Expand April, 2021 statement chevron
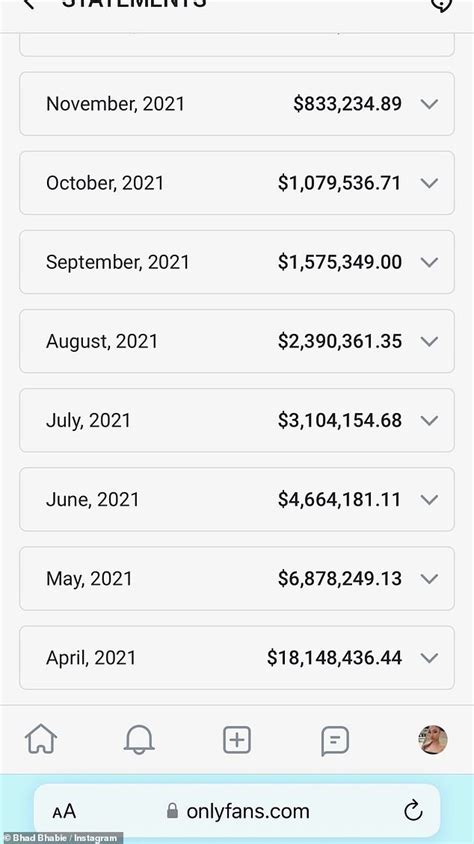The height and width of the screenshot is (844, 474). 429,658
